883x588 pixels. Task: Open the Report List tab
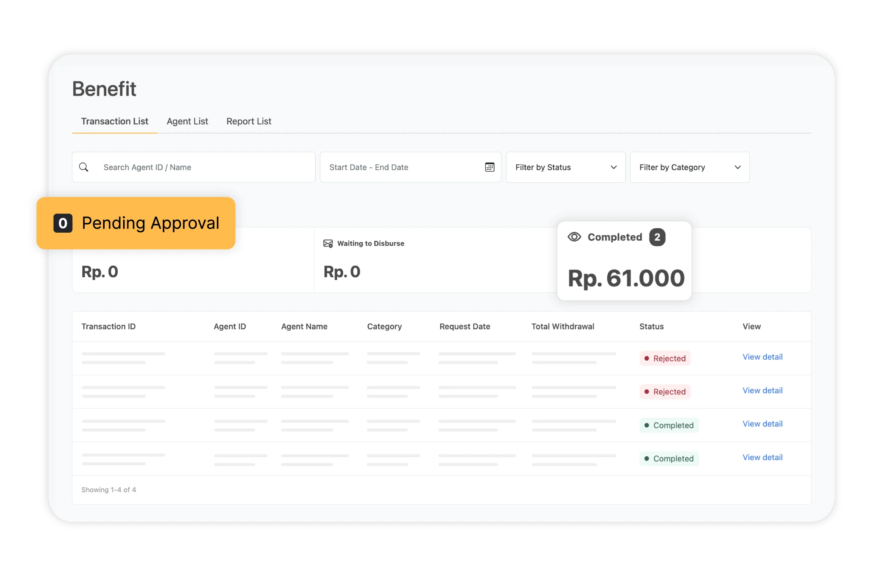point(249,121)
